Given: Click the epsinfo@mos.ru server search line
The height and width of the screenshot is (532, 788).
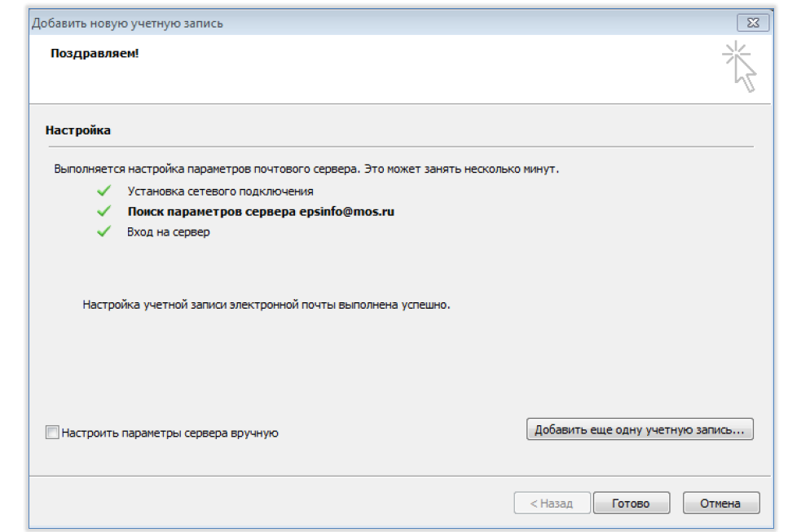Looking at the screenshot, I should pos(261,211).
